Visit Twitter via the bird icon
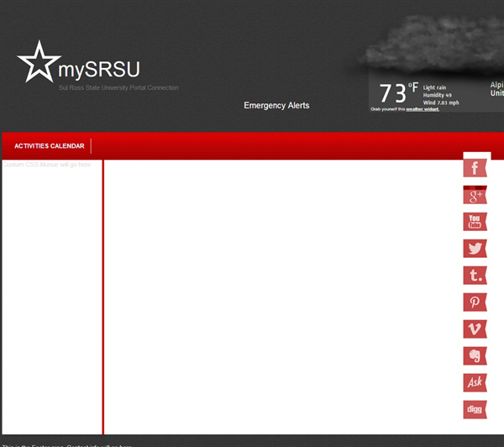This screenshot has height=447, width=504. (x=475, y=249)
